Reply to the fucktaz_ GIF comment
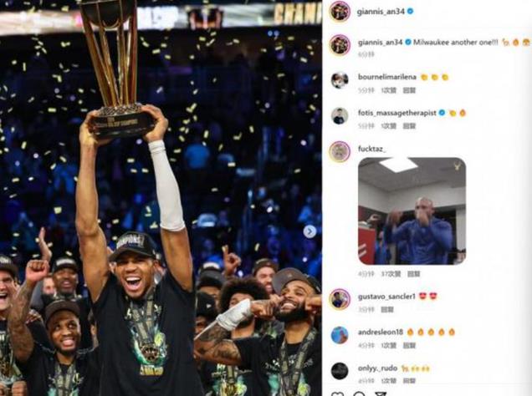 coord(413,274)
